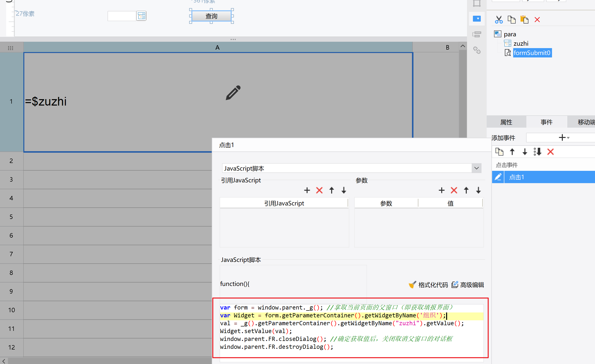Select row 12 header

point(11,347)
